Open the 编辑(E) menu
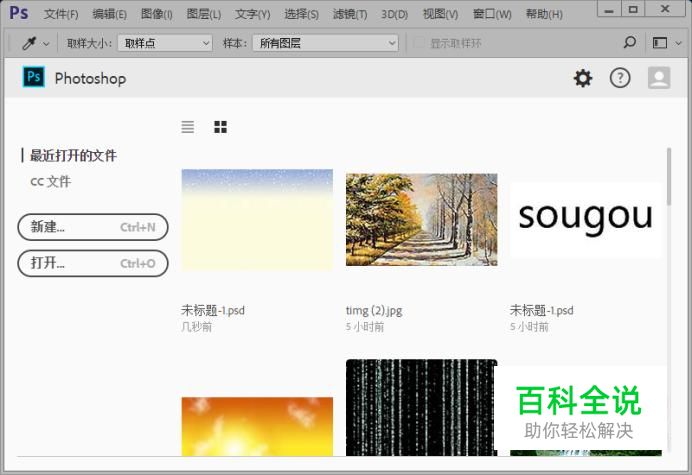This screenshot has width=692, height=475. (x=109, y=15)
